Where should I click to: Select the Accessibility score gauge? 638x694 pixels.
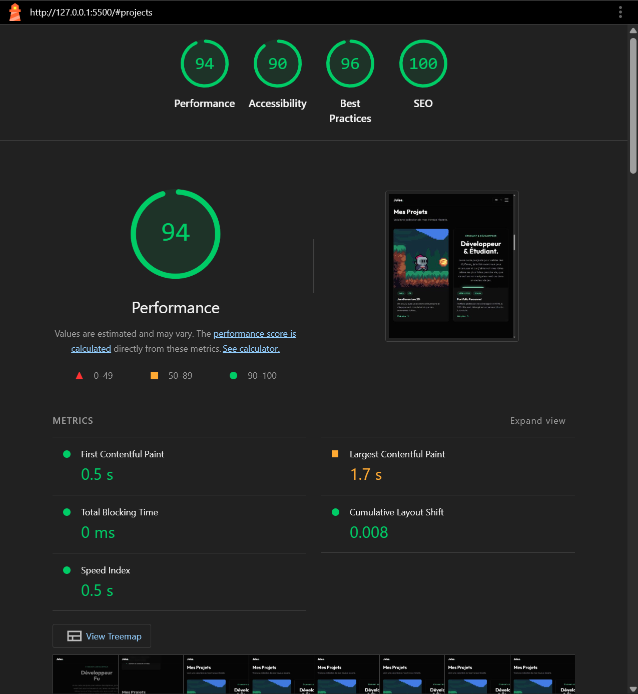click(277, 65)
